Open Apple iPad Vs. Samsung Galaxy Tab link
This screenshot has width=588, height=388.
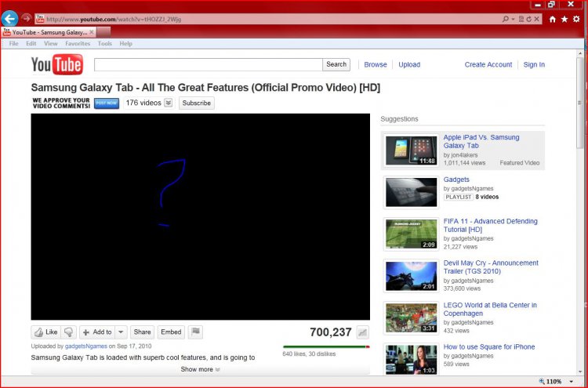[481, 141]
